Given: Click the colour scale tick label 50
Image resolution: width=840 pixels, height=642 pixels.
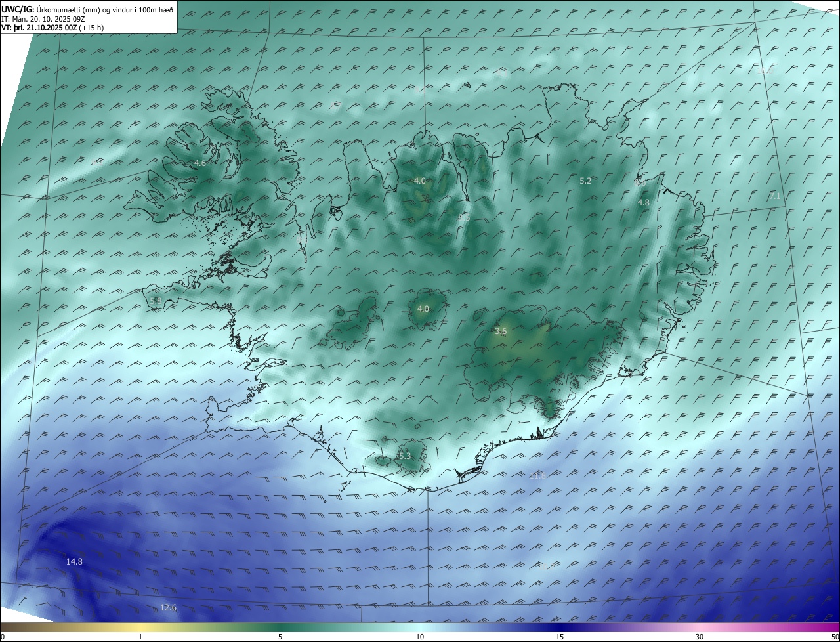Looking at the screenshot, I should [835, 637].
